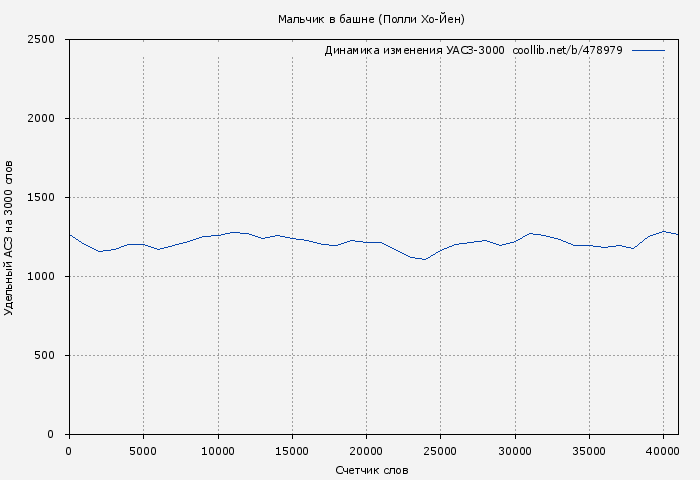Click the y-axis tick label 500

(44, 356)
